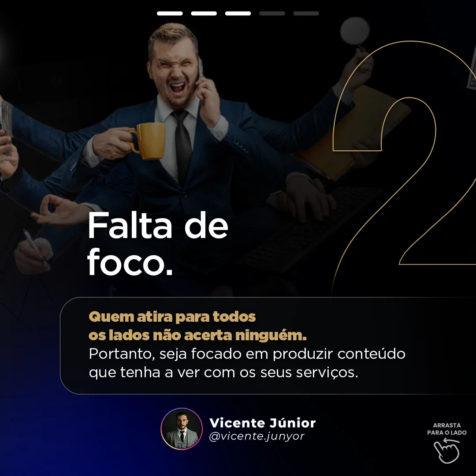Click the @vicente.junyor handle
Viewport: 476px width, 476px height.
(257, 436)
